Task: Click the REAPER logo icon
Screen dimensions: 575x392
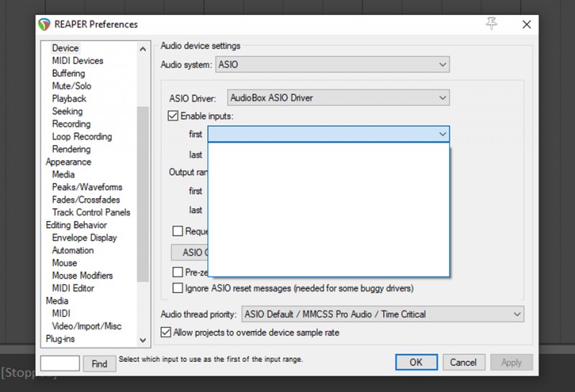Action: pyautogui.click(x=45, y=24)
